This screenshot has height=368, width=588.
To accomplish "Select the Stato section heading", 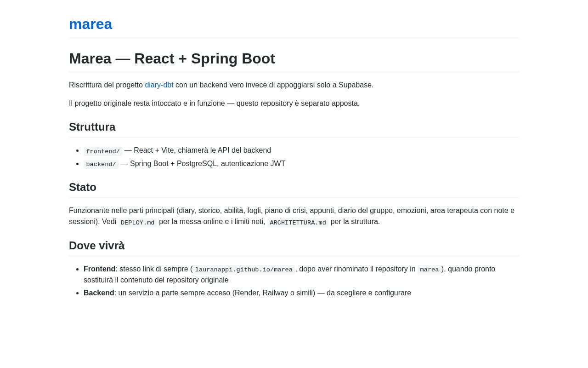I will 83,187.
